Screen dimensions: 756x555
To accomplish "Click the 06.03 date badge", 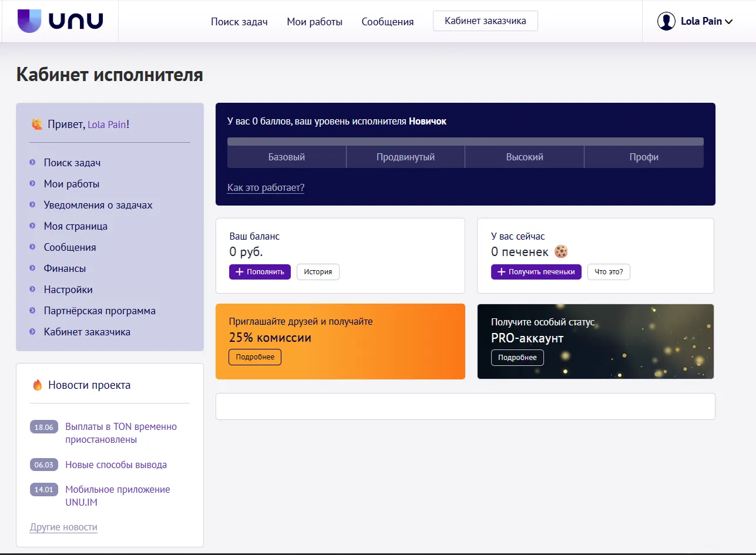I will [44, 465].
